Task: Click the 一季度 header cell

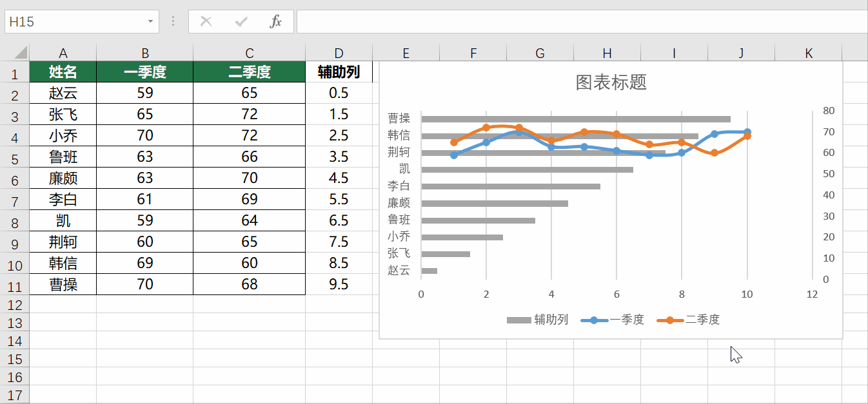Action: pyautogui.click(x=145, y=72)
